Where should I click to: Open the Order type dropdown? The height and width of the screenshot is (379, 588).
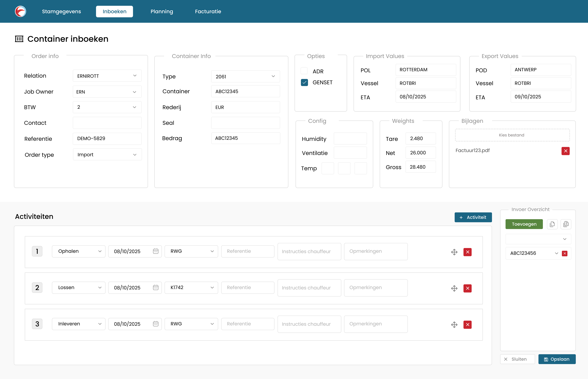pos(107,155)
